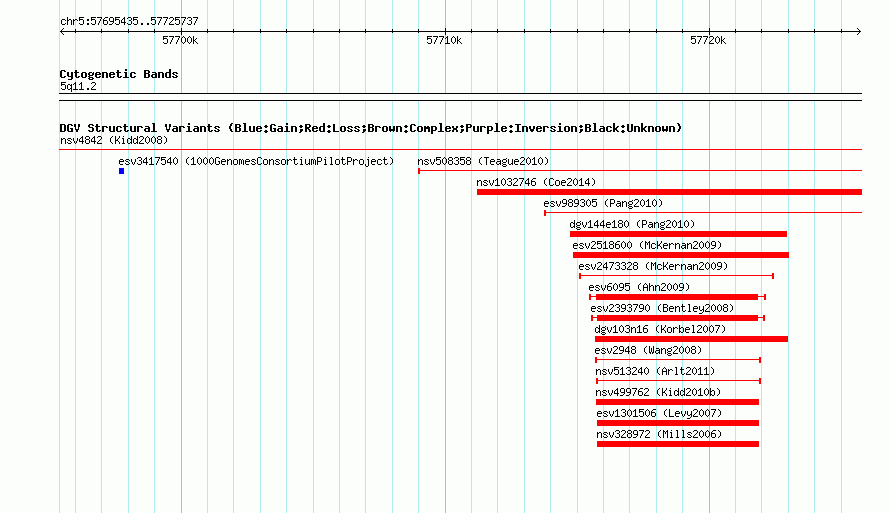This screenshot has width=890, height=513.
Task: Select the dgv103n16 red loss bar
Action: click(691, 339)
